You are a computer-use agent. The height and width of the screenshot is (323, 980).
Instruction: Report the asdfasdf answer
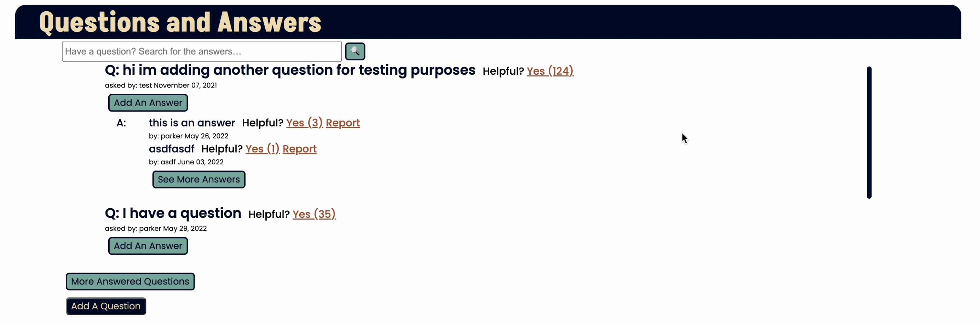[x=299, y=148]
